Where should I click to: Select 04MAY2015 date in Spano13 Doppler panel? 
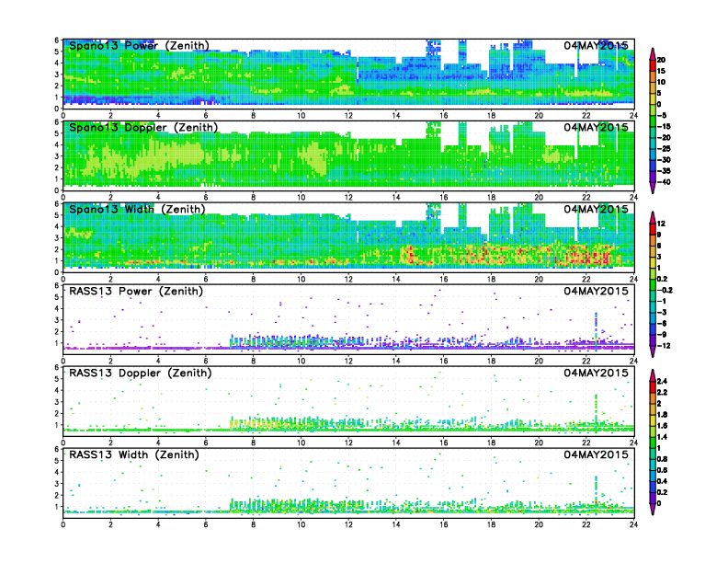(597, 127)
